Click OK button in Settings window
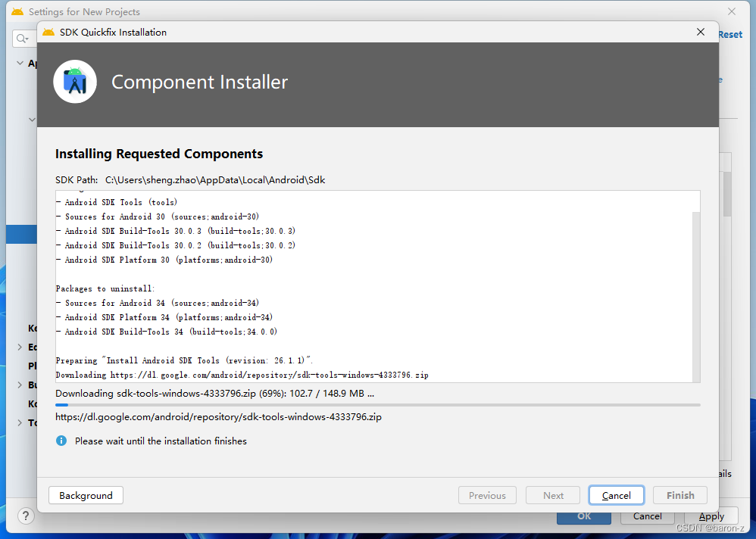Image resolution: width=756 pixels, height=539 pixels. 584,517
